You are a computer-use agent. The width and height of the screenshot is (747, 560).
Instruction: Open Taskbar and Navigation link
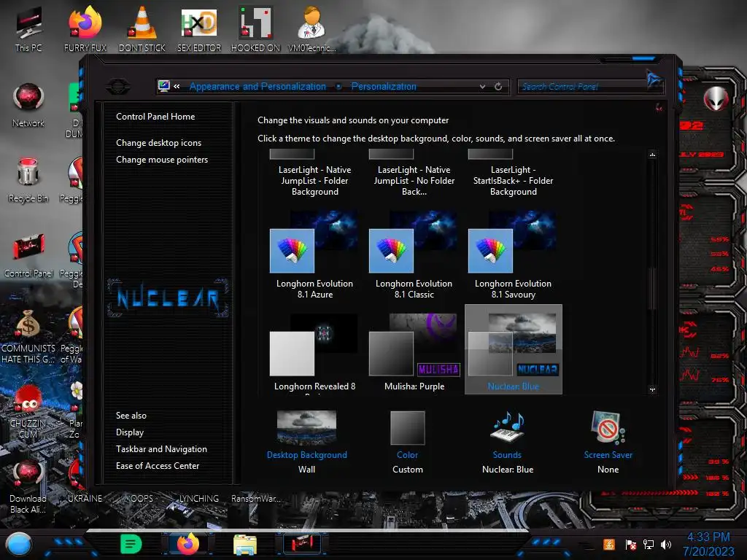pyautogui.click(x=161, y=449)
